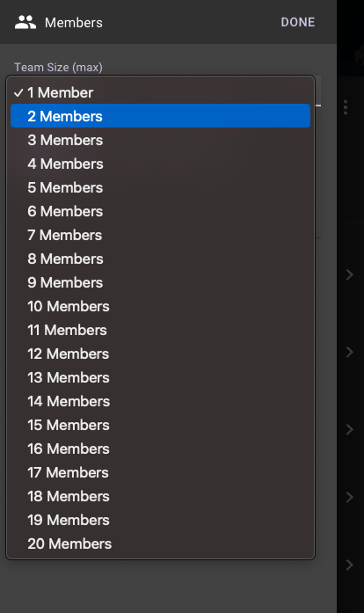Select 9 Members option
The height and width of the screenshot is (613, 364).
[160, 282]
